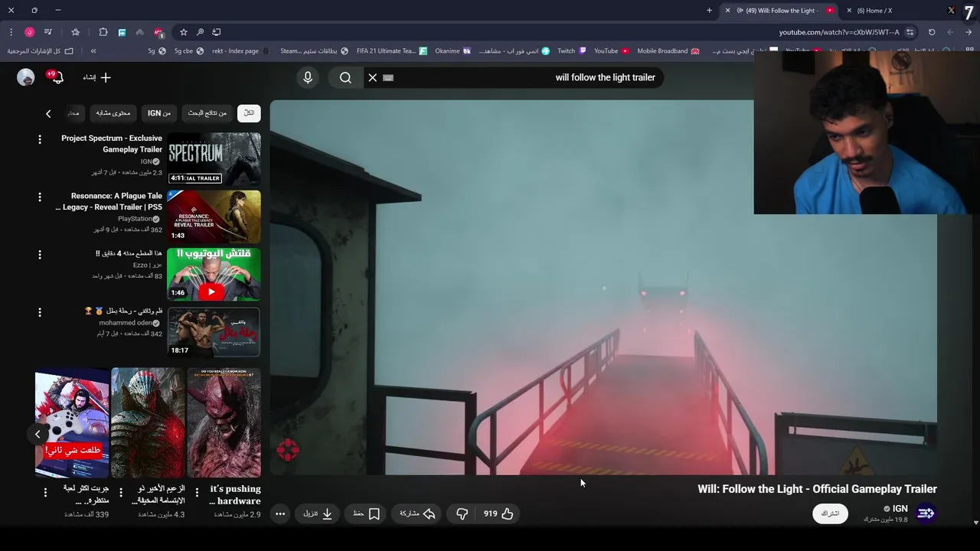Image resolution: width=980 pixels, height=551 pixels.
Task: Click the مشاركة share button
Action: (417, 514)
